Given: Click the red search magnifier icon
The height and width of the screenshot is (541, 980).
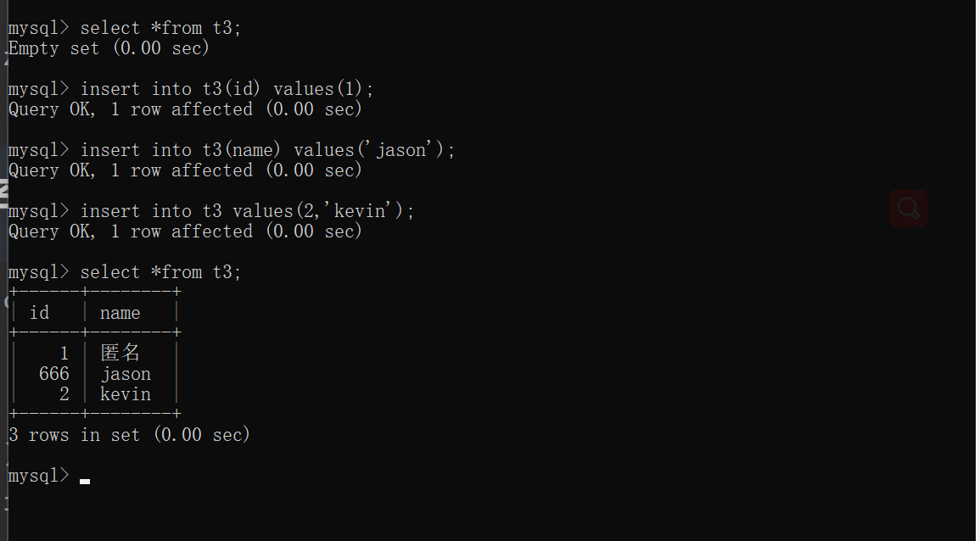Looking at the screenshot, I should click(x=908, y=208).
